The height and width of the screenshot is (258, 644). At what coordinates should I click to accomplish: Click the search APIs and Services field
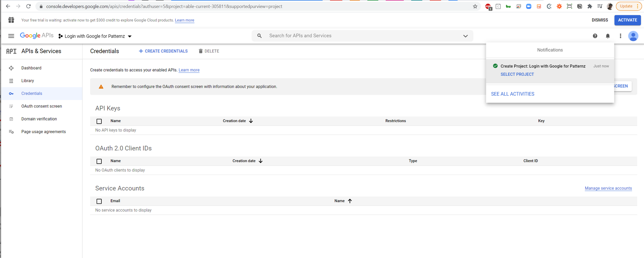point(362,36)
